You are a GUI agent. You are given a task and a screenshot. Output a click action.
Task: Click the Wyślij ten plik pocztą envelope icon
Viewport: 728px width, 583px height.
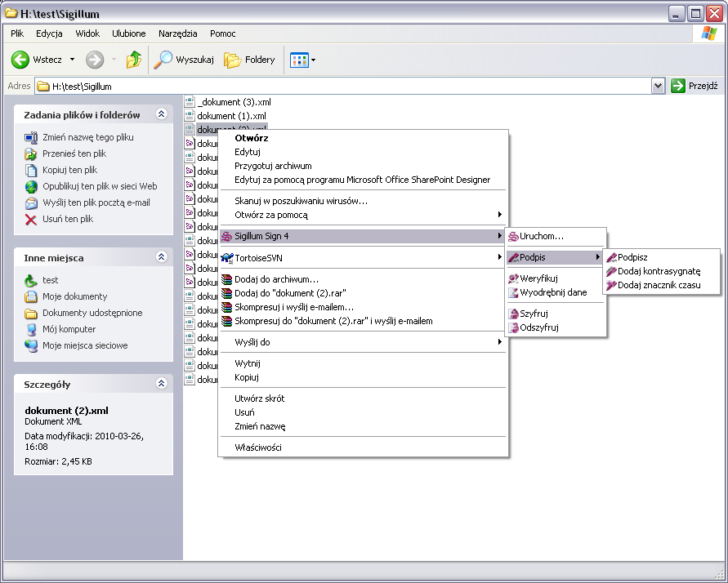(31, 203)
